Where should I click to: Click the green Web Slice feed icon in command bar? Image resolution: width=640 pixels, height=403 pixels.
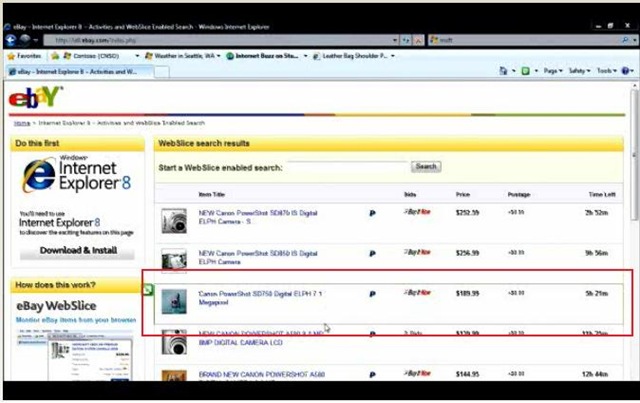click(x=526, y=71)
